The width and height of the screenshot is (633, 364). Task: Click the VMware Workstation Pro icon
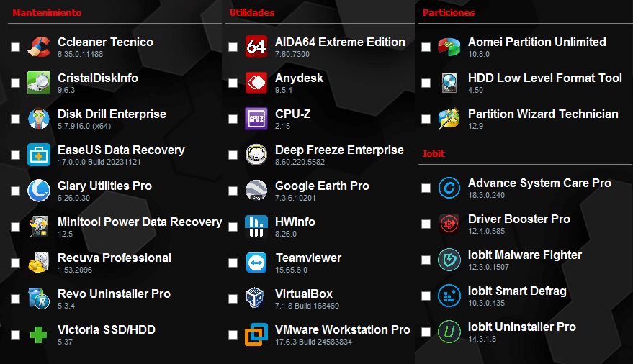pyautogui.click(x=256, y=335)
